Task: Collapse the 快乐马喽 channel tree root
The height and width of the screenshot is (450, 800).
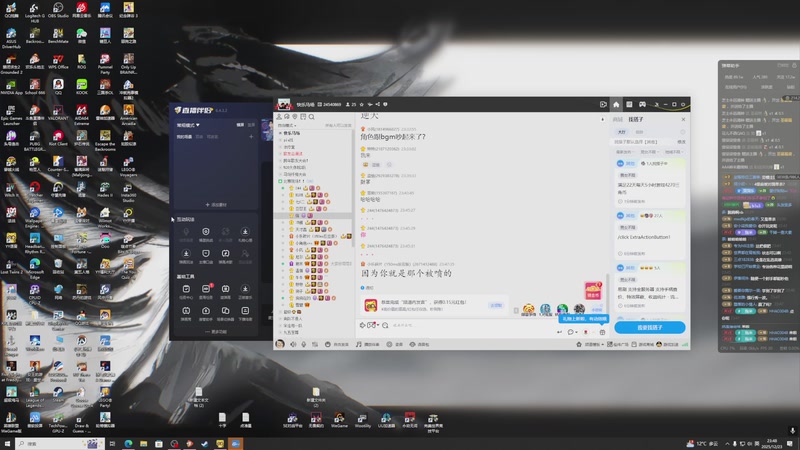Action: pyautogui.click(x=280, y=133)
